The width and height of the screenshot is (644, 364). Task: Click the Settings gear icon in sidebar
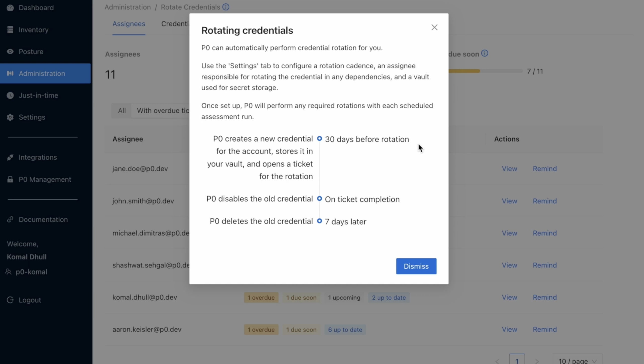tap(10, 117)
